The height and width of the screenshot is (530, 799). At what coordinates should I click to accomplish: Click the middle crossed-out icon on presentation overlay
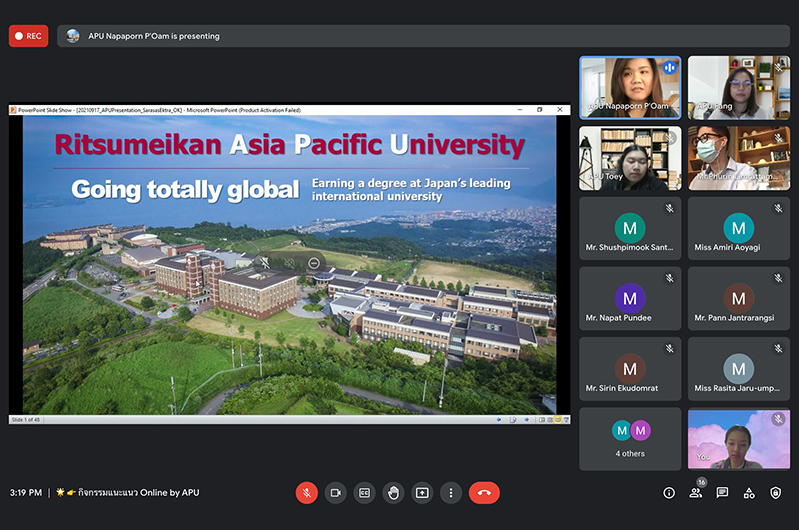(x=289, y=263)
